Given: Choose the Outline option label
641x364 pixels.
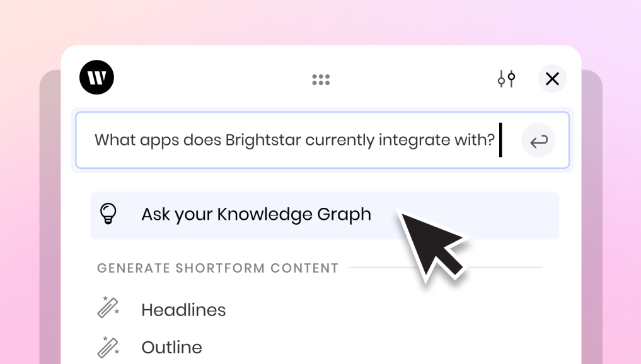Looking at the screenshot, I should pyautogui.click(x=171, y=348).
